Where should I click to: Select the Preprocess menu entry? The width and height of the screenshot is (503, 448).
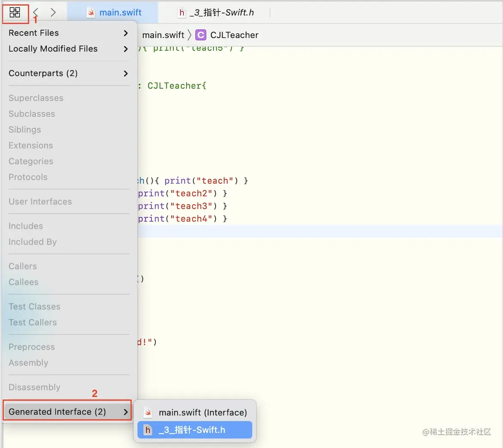click(32, 347)
